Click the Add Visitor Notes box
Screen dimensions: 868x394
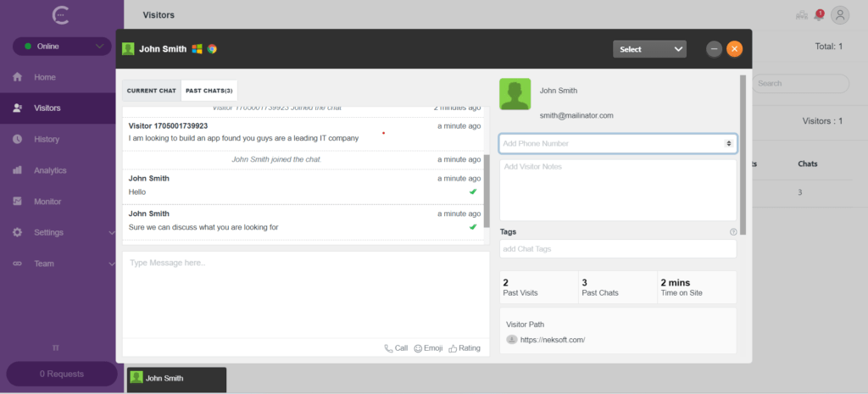click(618, 191)
